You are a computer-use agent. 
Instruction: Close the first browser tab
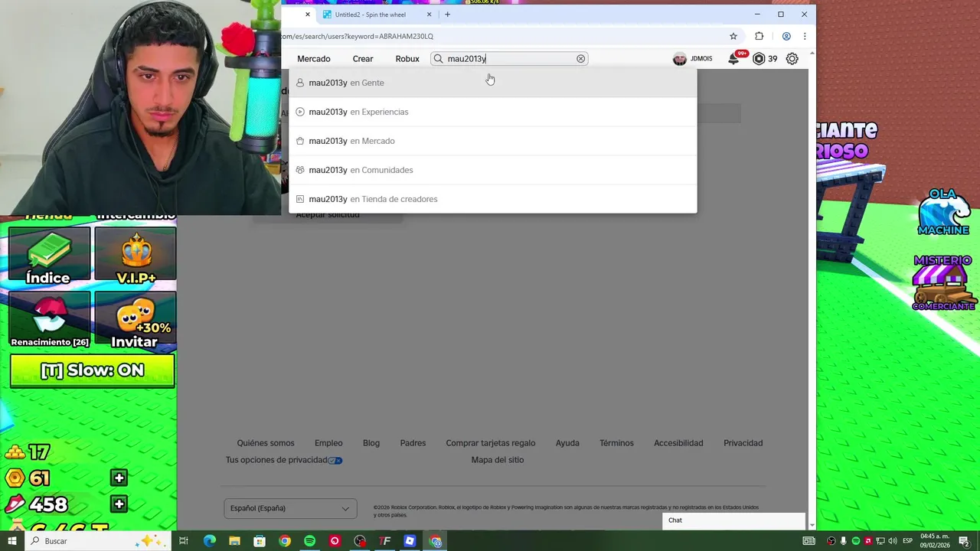308,15
